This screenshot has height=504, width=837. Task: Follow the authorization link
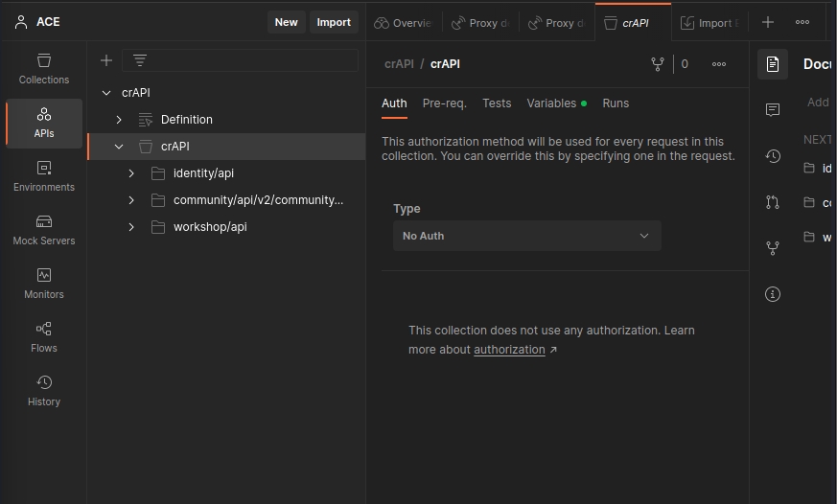click(509, 350)
